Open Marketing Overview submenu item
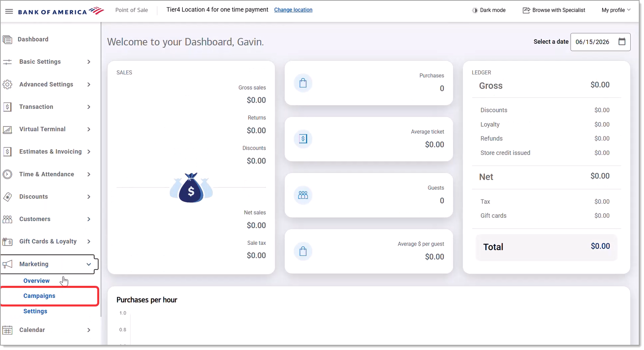The width and height of the screenshot is (644, 350). tap(36, 281)
